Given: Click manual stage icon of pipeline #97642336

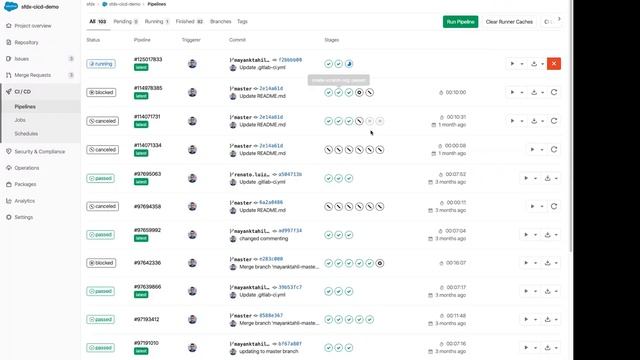Looking at the screenshot, I should [x=380, y=263].
